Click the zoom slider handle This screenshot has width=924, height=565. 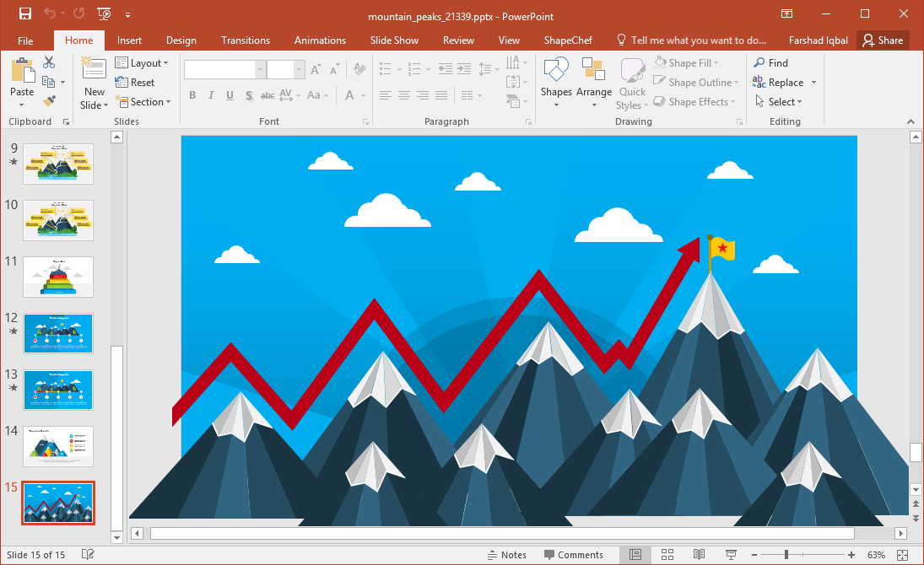pos(786,555)
